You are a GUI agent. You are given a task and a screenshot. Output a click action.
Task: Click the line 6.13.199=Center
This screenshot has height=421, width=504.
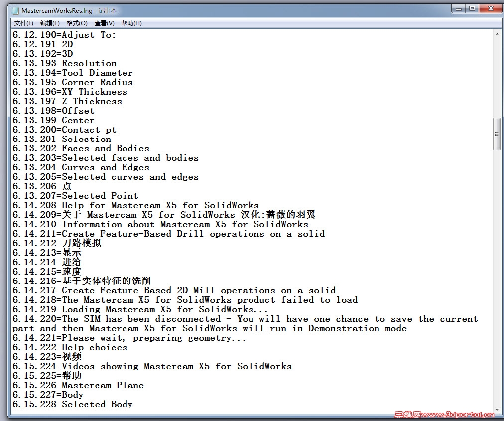(x=54, y=120)
